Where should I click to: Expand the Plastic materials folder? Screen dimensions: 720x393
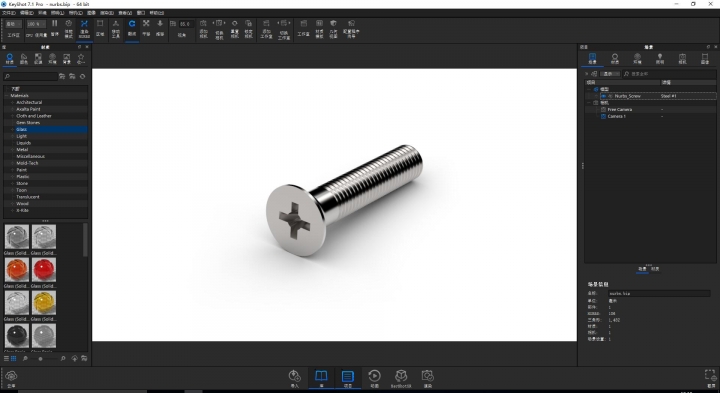point(12,177)
